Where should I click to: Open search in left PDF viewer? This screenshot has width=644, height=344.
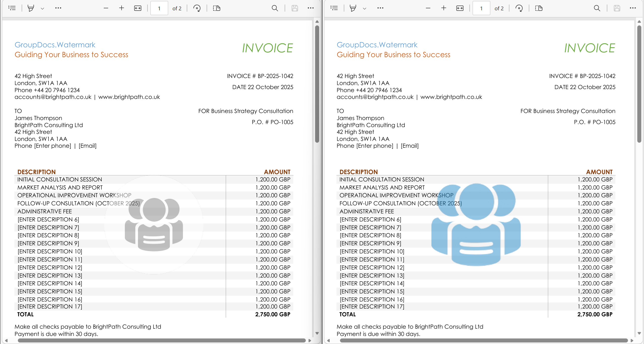point(275,8)
